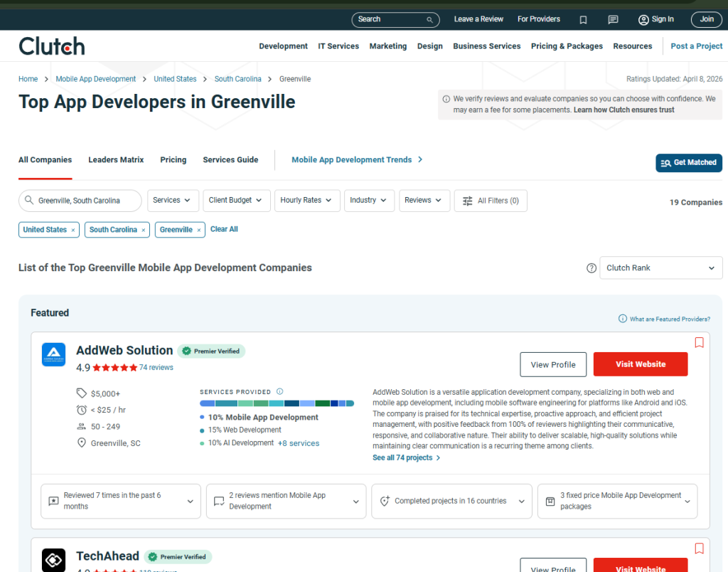Click the TechAhead company logo
Viewport: 728px width, 572px height.
(53, 560)
